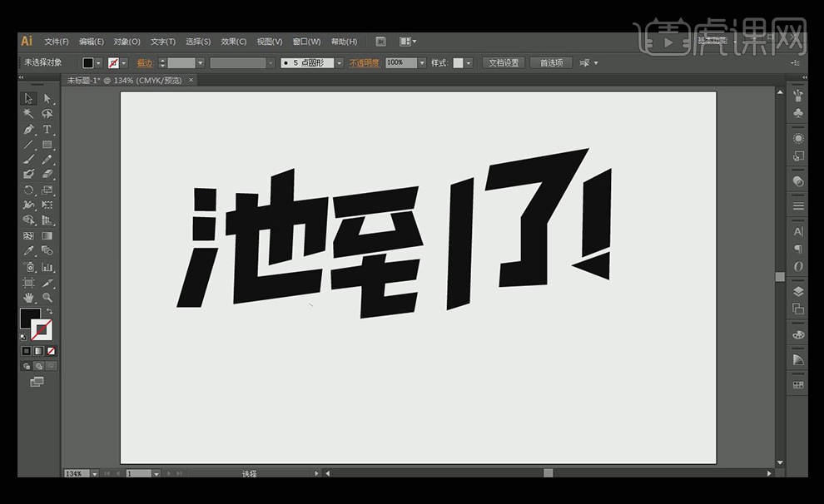Swap fill and stroke colors
This screenshot has height=504, width=824.
tap(49, 311)
